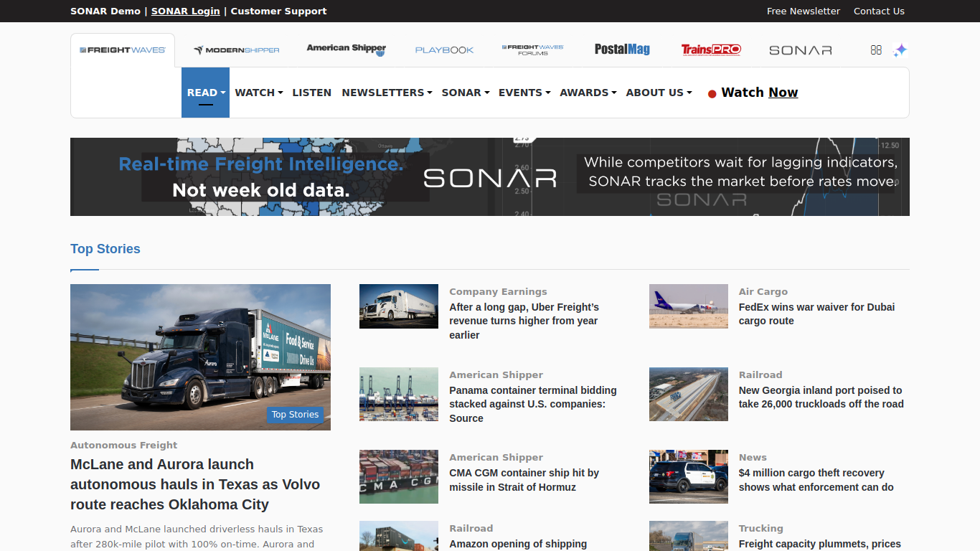
Task: Read Freight capacity plummets article
Action: click(x=820, y=544)
